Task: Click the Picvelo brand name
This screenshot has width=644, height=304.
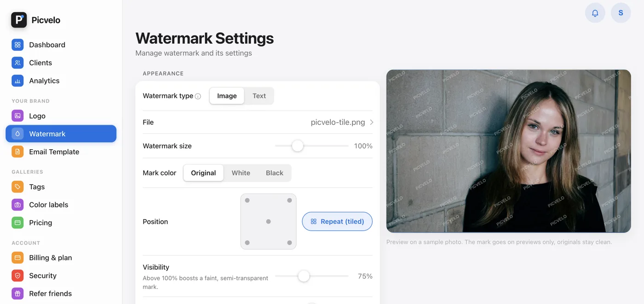Action: (x=46, y=20)
